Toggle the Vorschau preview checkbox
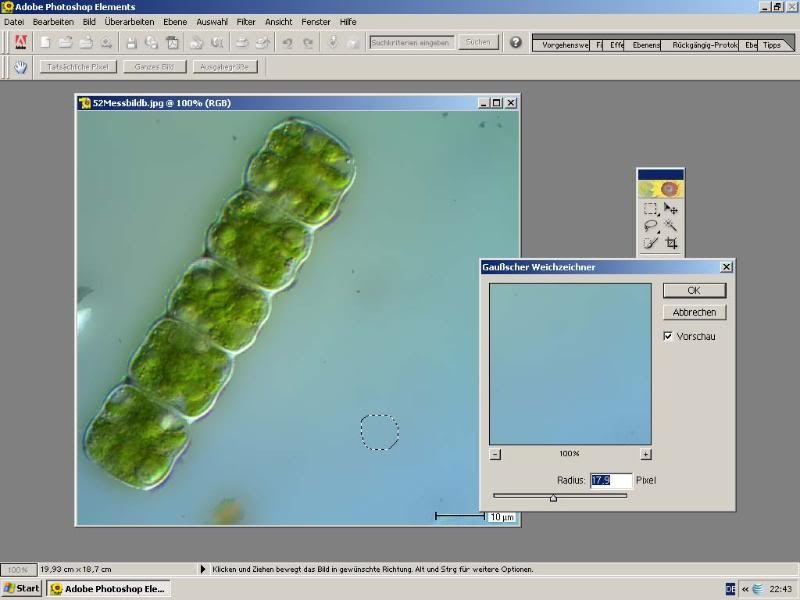Screen dimensions: 800x600 (x=669, y=337)
